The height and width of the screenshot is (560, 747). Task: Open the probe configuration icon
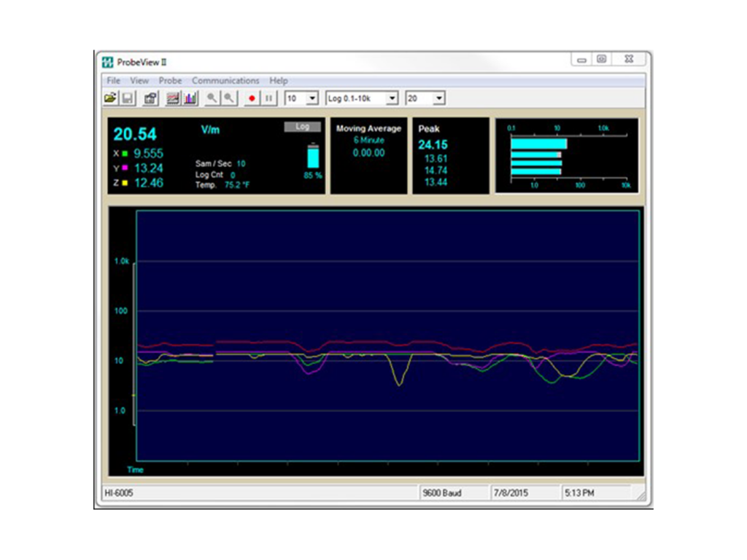tap(150, 98)
